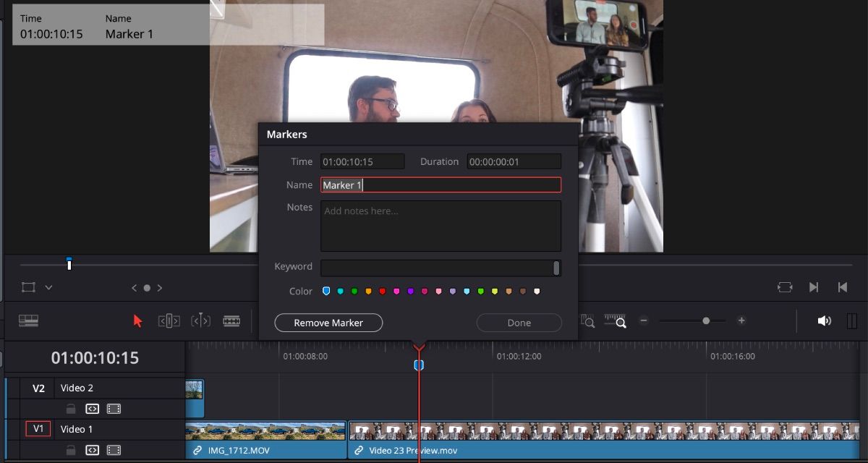Image resolution: width=868 pixels, height=463 pixels.
Task: Click the custom zoom magnifier icon
Action: pos(616,321)
